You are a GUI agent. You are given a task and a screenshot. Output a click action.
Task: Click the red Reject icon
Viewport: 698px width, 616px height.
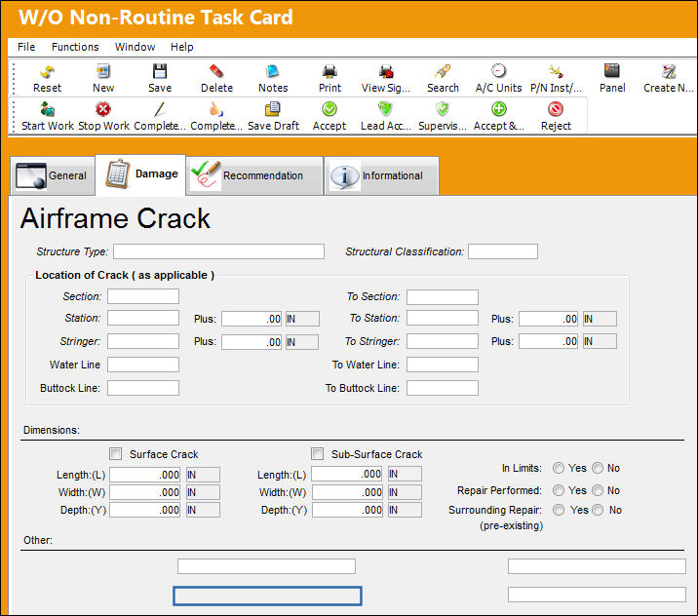click(x=556, y=109)
